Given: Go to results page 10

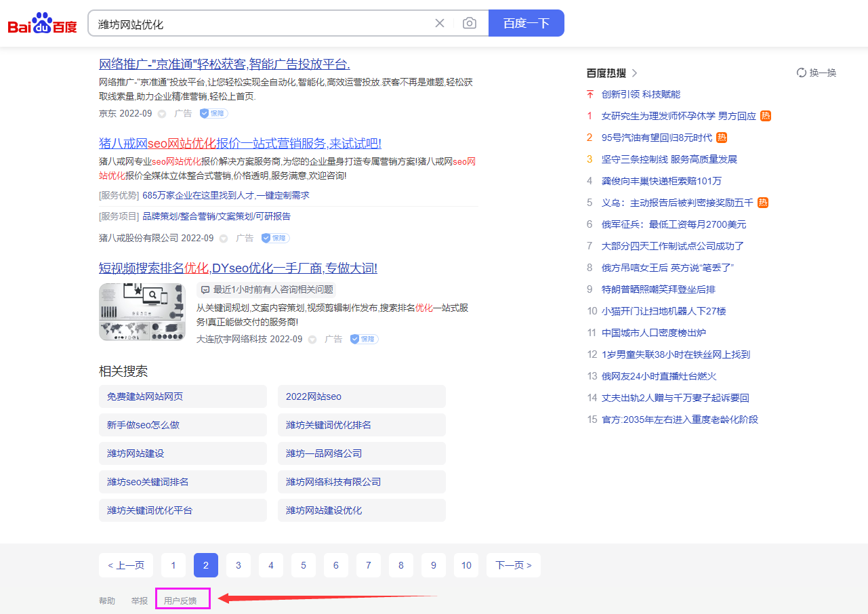Looking at the screenshot, I should coord(466,565).
